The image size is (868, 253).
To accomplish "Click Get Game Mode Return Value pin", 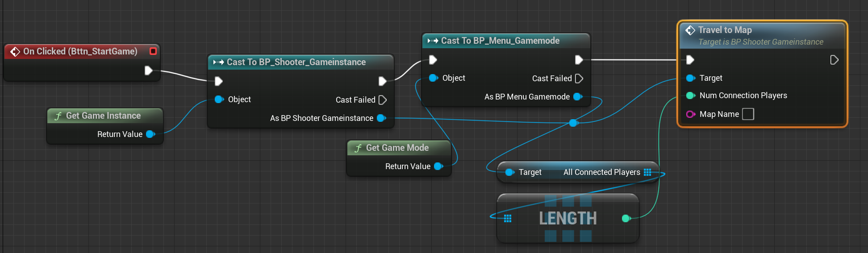I will click(438, 166).
